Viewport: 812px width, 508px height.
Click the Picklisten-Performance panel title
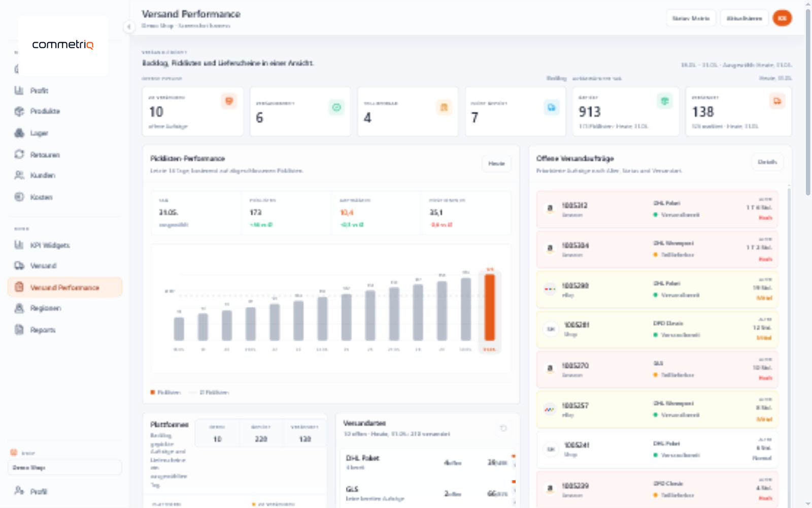pos(187,158)
